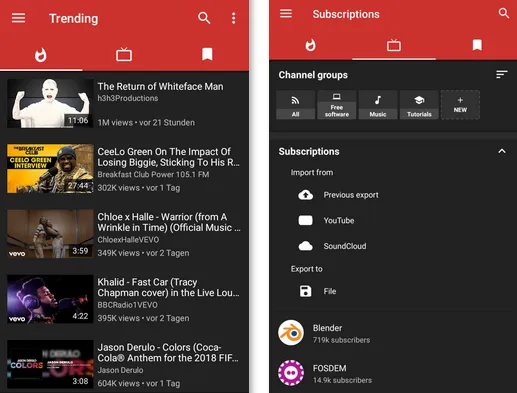The height and width of the screenshot is (393, 517).
Task: Open FOSDEM channel name
Action: [x=329, y=368]
